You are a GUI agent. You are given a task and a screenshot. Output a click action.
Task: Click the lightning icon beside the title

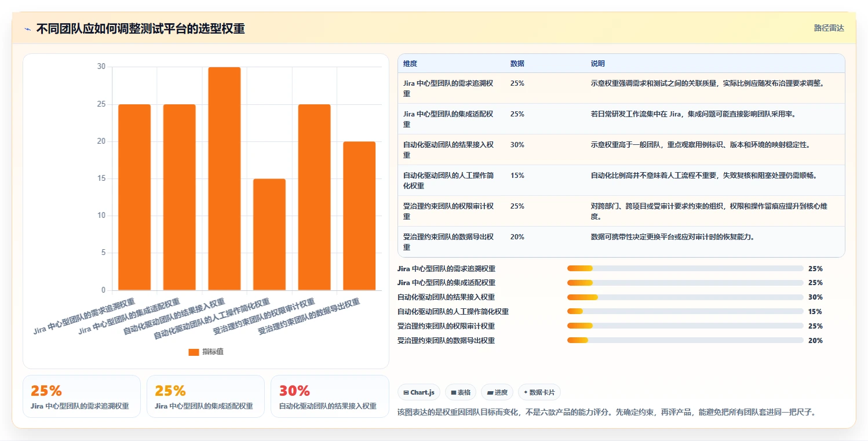[27, 29]
